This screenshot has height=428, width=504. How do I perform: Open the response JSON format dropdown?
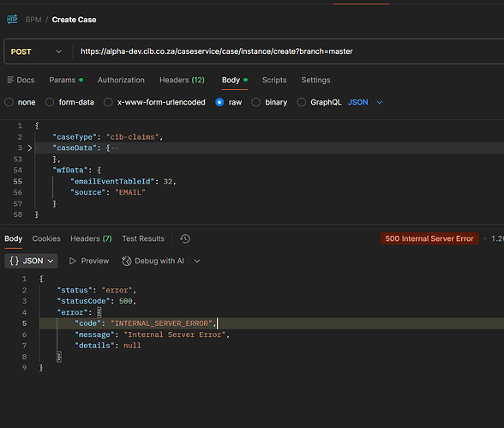pyautogui.click(x=31, y=261)
